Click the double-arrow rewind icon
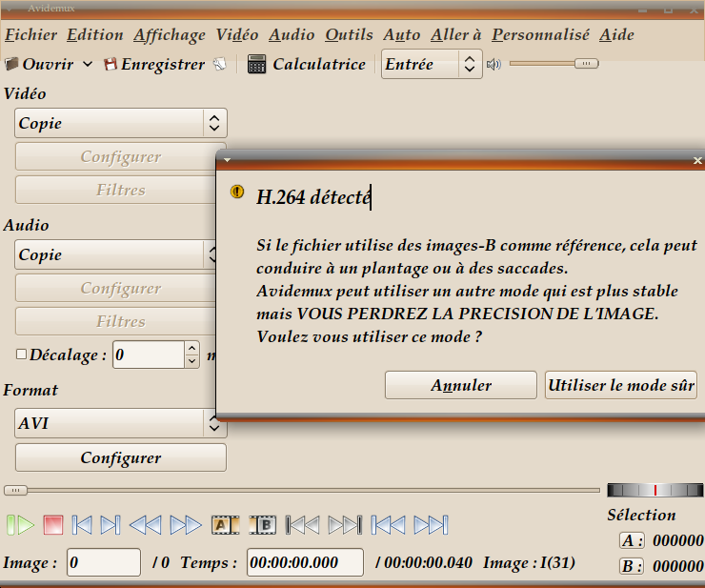 [145, 525]
